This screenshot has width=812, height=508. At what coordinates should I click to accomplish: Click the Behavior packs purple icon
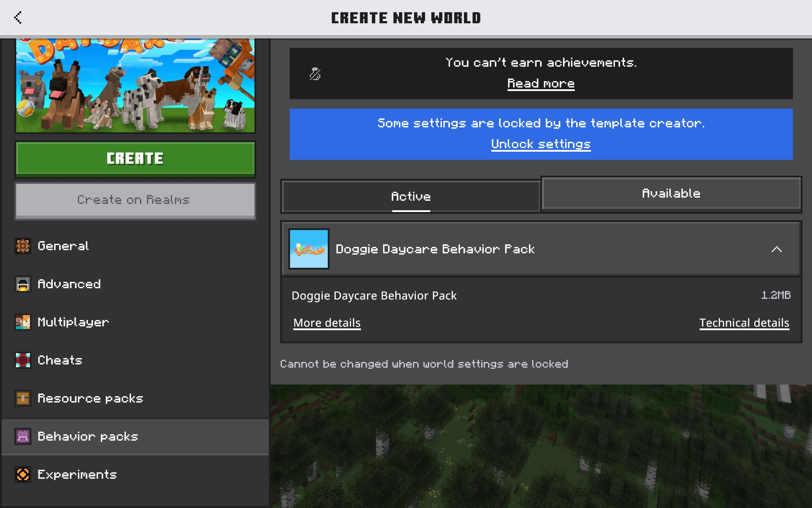point(23,436)
